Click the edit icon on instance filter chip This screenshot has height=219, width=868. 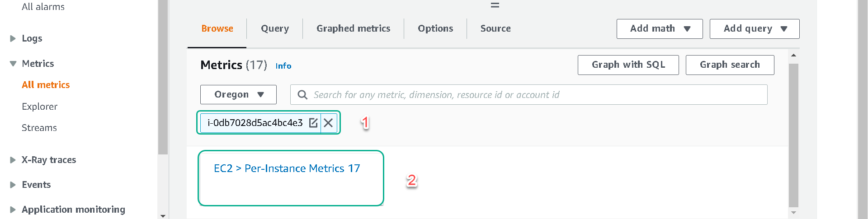click(313, 123)
